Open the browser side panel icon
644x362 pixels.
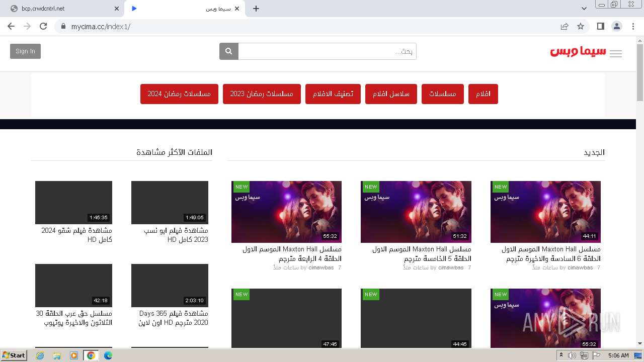(x=600, y=26)
